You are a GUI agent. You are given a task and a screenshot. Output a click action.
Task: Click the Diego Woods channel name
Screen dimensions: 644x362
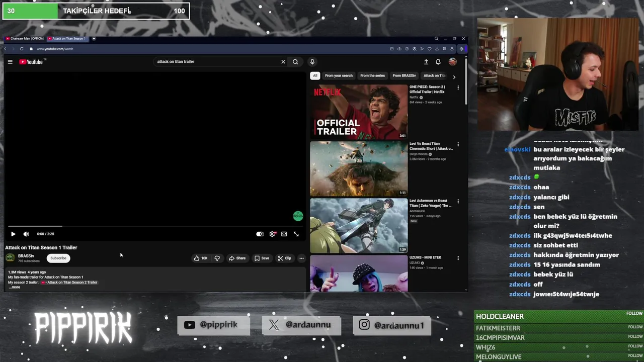(x=418, y=154)
